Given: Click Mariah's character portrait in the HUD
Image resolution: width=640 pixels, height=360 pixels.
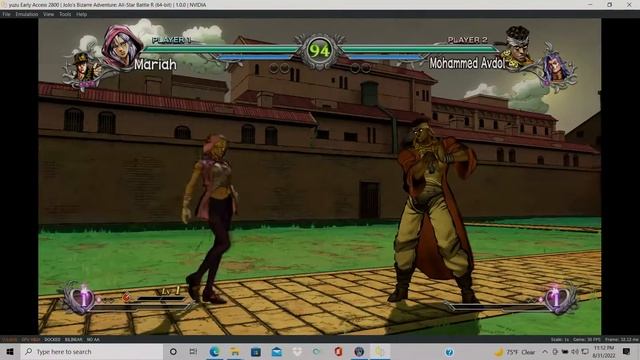Looking at the screenshot, I should 121,47.
